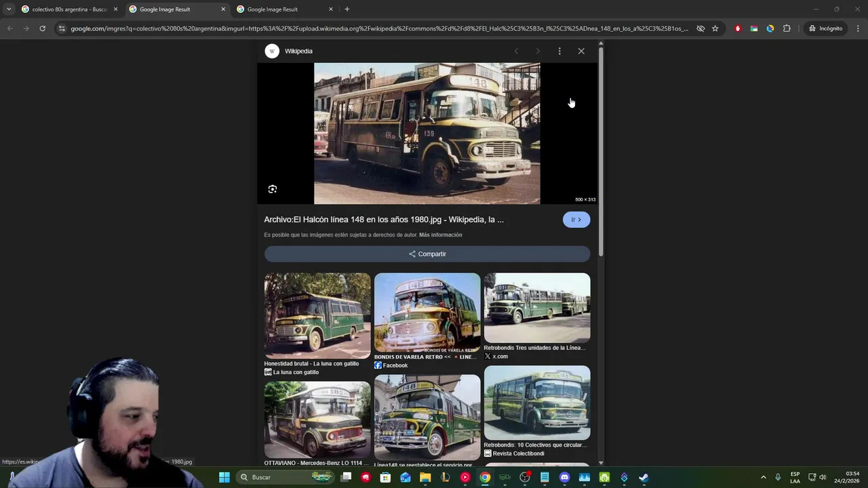Viewport: 868px width, 488px height.
Task: Open the Windows Start menu
Action: [x=224, y=477]
